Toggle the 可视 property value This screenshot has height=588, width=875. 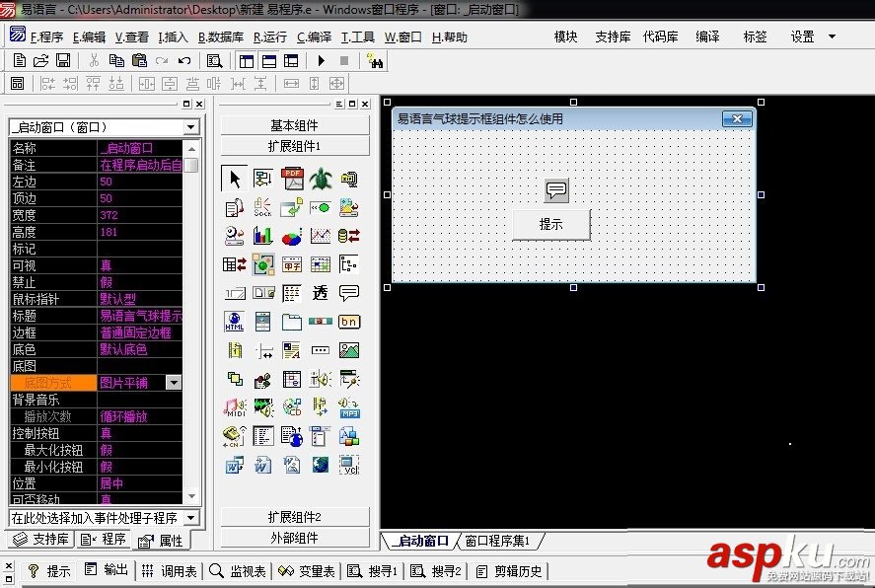(x=139, y=266)
